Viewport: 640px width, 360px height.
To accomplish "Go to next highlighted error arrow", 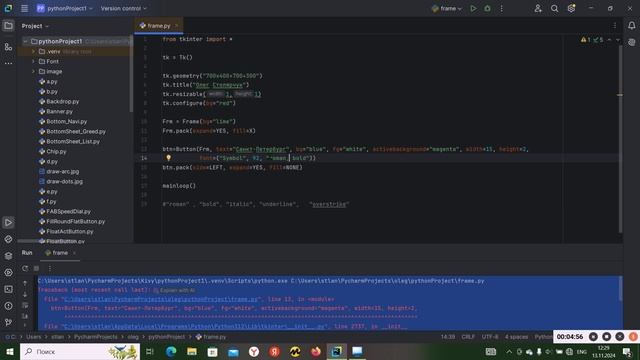I will coord(618,40).
